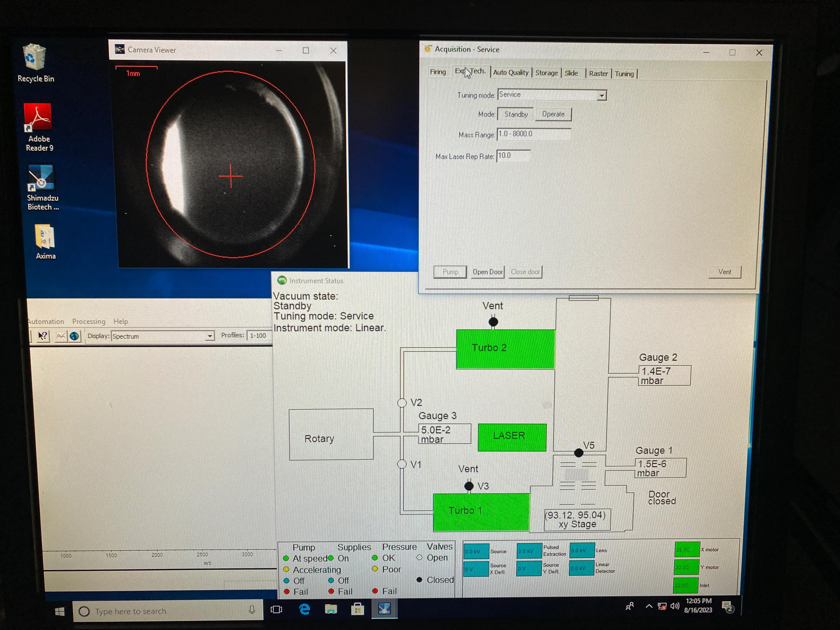Click the spectrum chart toolbar icon
The width and height of the screenshot is (840, 630).
(x=61, y=336)
